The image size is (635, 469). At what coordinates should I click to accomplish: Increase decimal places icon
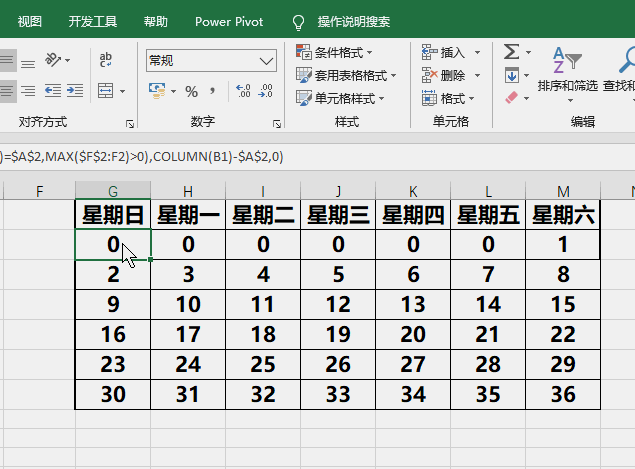243,91
